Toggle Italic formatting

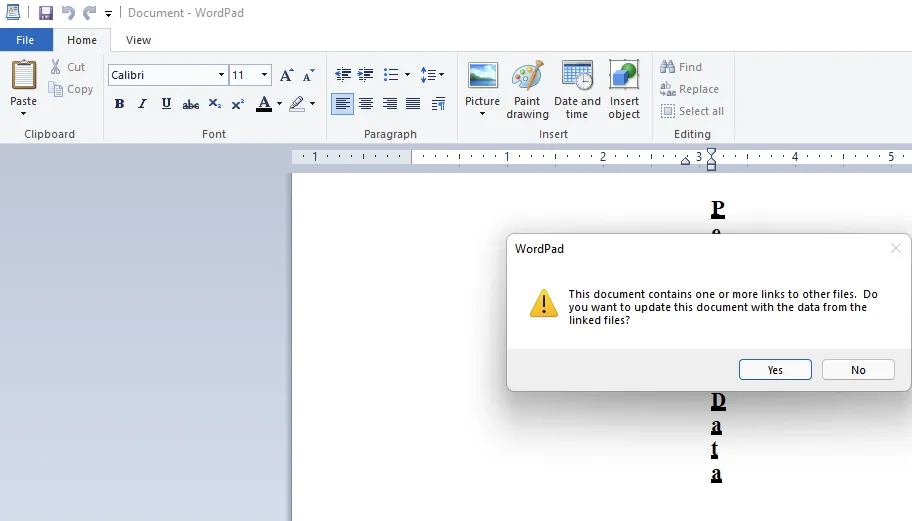[x=143, y=104]
